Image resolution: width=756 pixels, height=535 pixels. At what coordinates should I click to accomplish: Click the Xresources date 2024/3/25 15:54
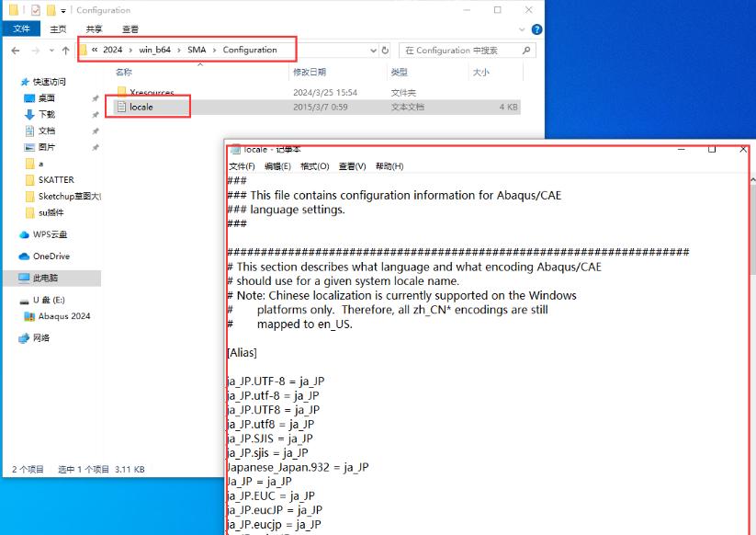point(325,92)
